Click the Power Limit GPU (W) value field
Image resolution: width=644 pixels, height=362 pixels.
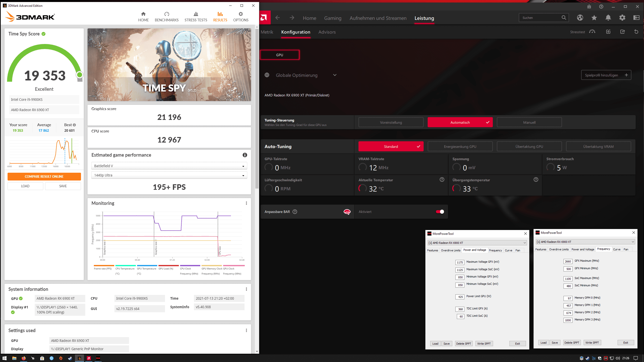coord(460,297)
